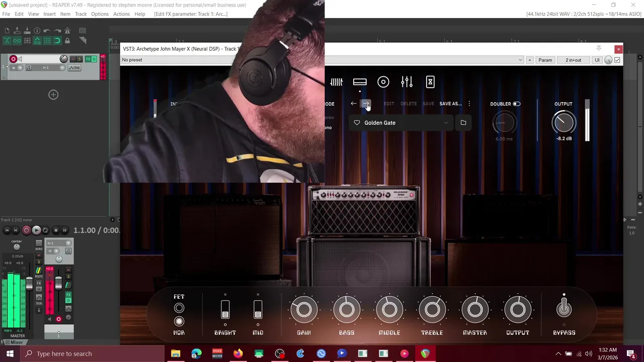Open the No preset combo box
Image resolution: width=644 pixels, height=362 pixels.
[322, 60]
